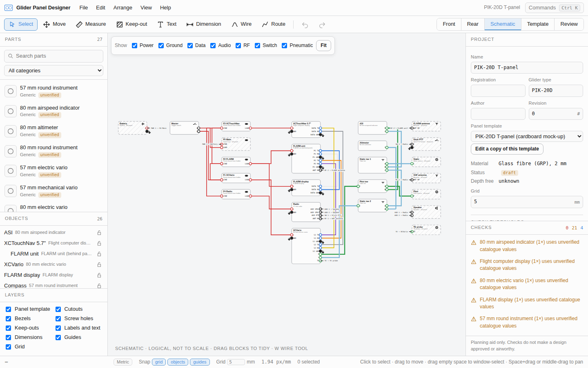Click the app logo icon
Image resolution: width=588 pixels, height=368 pixels.
[9, 8]
